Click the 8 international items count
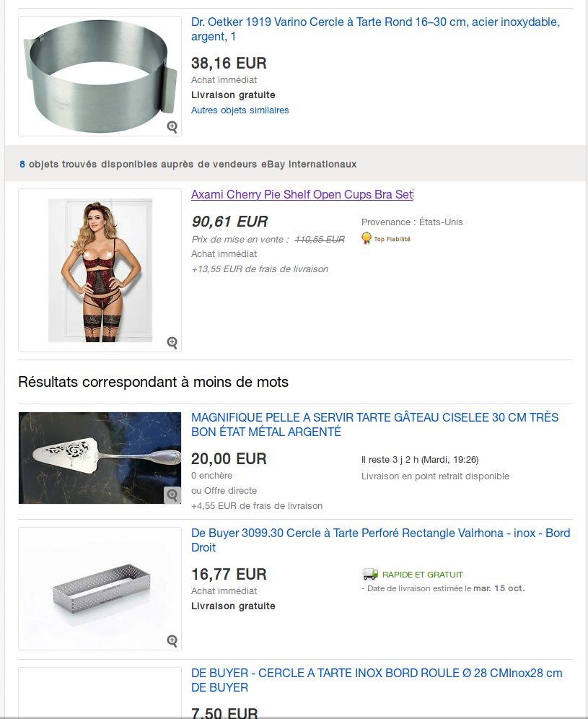This screenshot has width=588, height=719. pyautogui.click(x=22, y=164)
